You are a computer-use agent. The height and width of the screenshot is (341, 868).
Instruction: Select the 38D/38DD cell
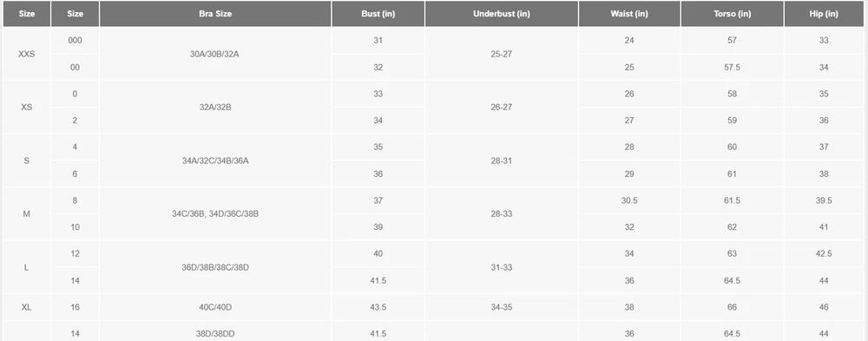[215, 334]
